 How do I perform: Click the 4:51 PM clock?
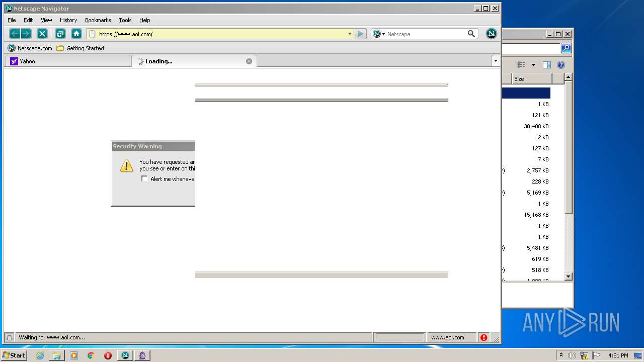click(x=618, y=355)
